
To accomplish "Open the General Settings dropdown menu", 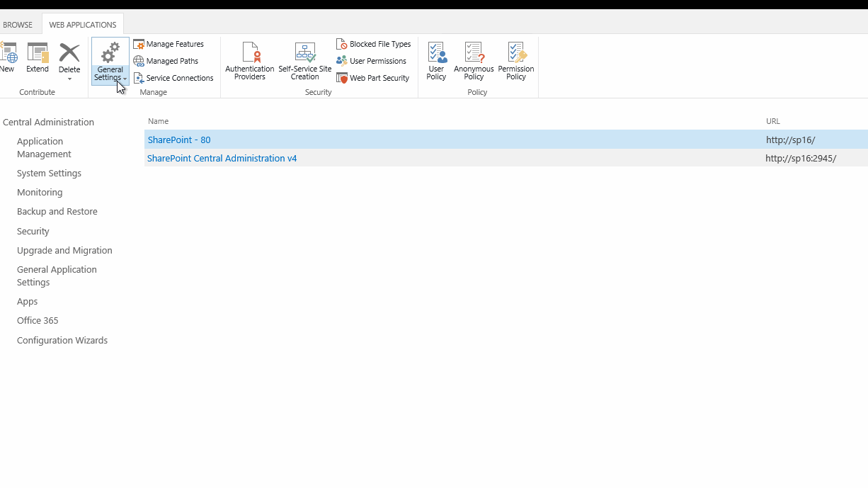I will pyautogui.click(x=125, y=79).
